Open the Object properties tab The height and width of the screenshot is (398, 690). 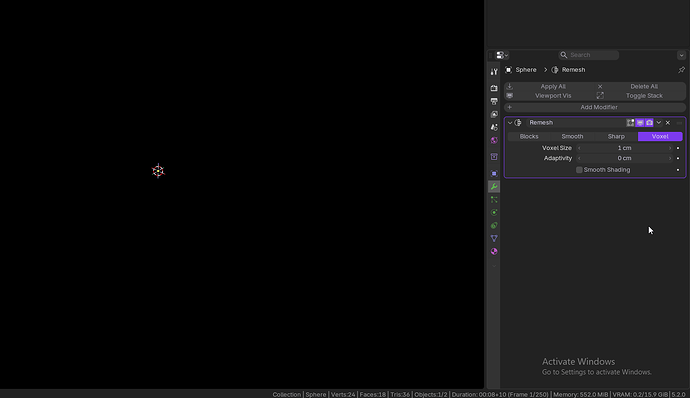[494, 173]
